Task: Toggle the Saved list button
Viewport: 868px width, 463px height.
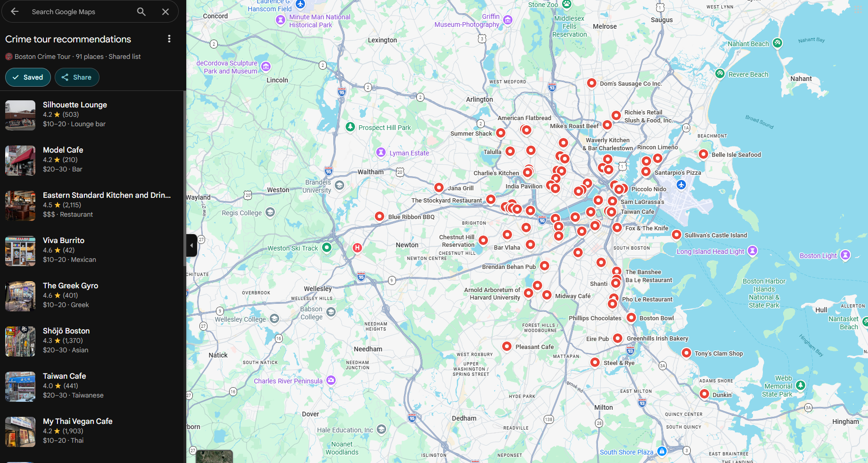Action: pos(28,77)
